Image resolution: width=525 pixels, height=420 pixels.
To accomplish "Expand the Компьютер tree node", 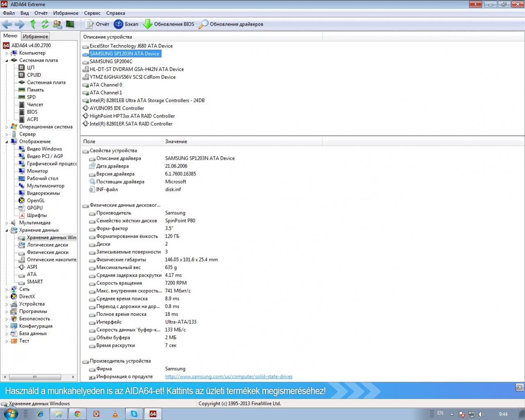I will pyautogui.click(x=7, y=53).
